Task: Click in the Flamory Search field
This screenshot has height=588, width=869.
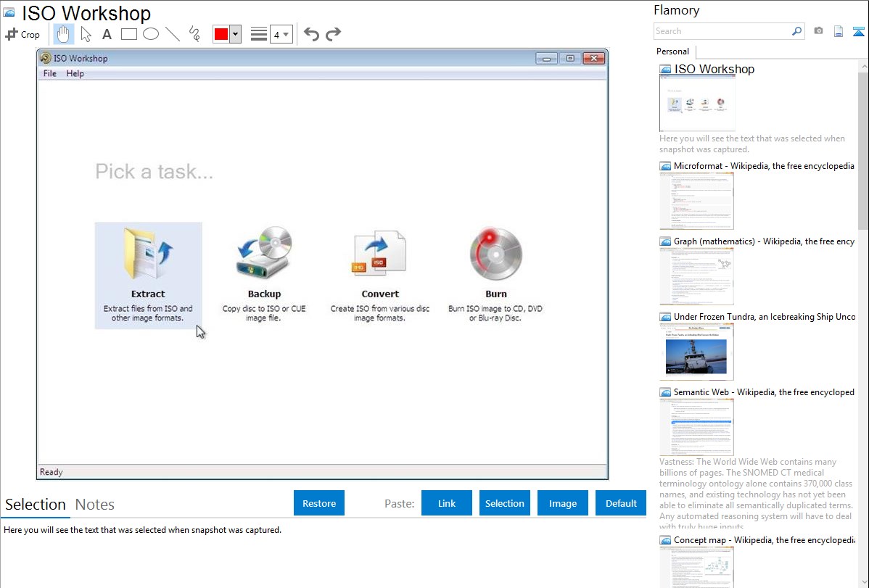Action: (x=722, y=31)
